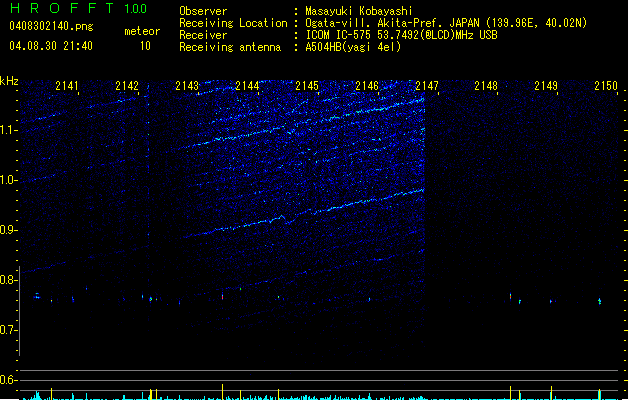The height and width of the screenshot is (400, 629).
Task: Click the date stamp 04.08.30 21:40
Action: point(51,46)
